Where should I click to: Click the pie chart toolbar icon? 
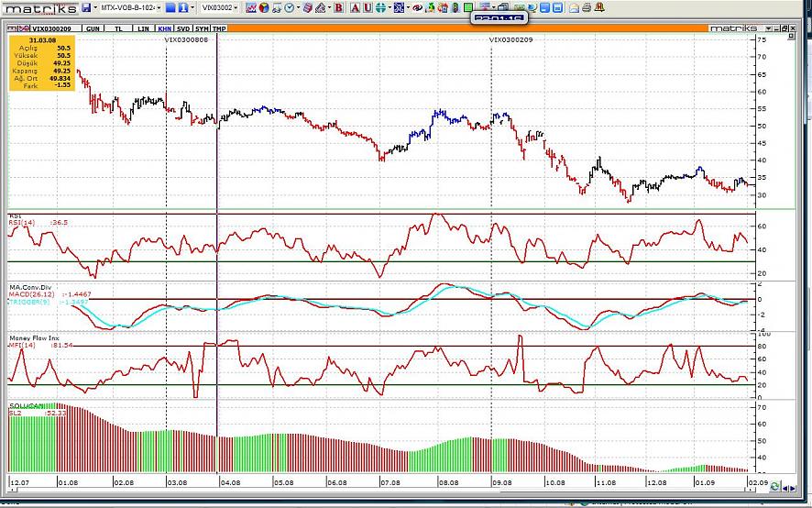click(x=263, y=7)
